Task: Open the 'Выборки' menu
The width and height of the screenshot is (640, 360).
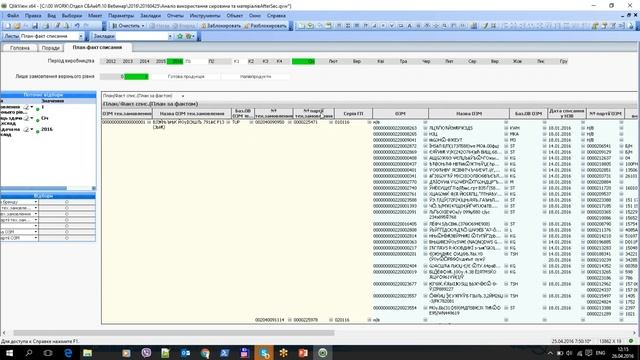Action: 72,16
